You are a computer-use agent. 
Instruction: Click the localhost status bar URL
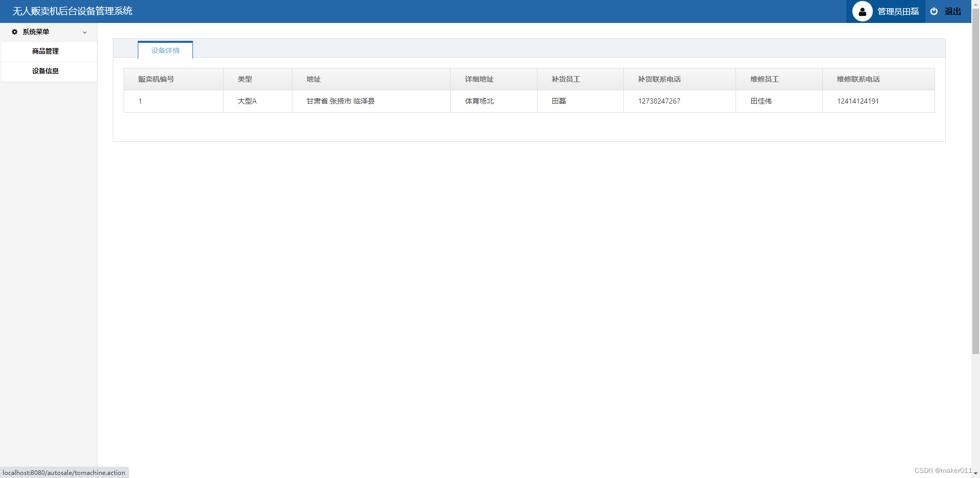tap(64, 473)
